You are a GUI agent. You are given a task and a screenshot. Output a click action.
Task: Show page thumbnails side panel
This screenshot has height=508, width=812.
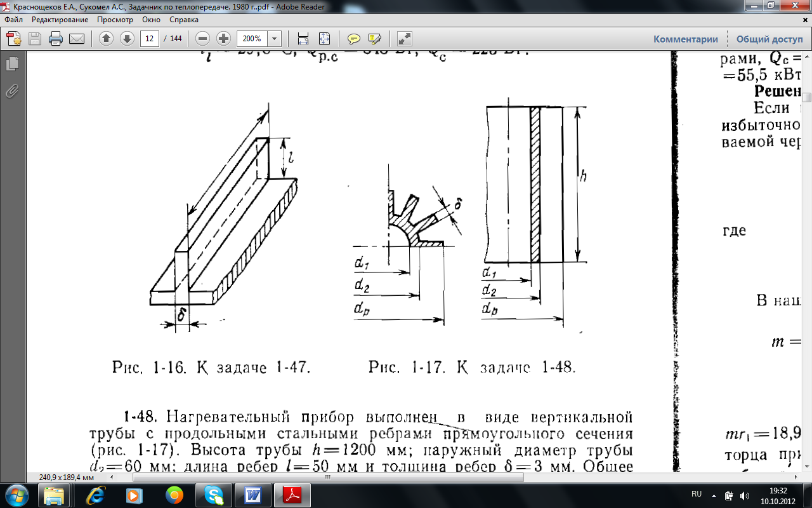[11, 63]
